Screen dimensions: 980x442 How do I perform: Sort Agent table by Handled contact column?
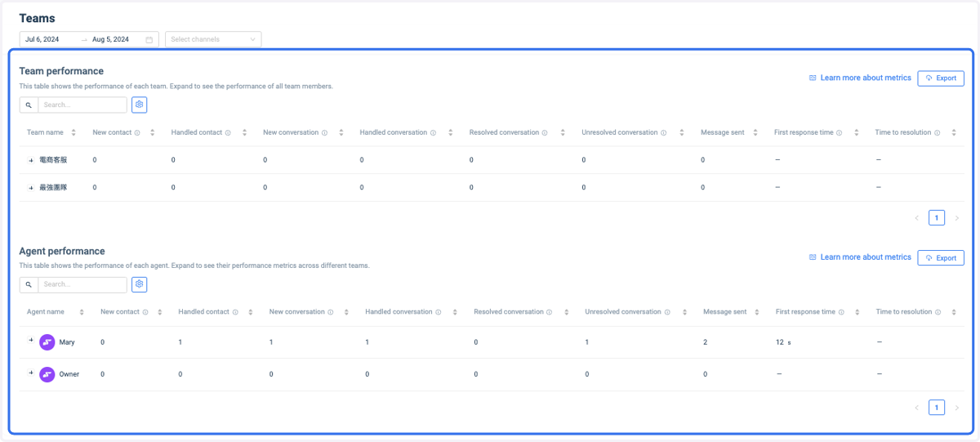point(251,312)
